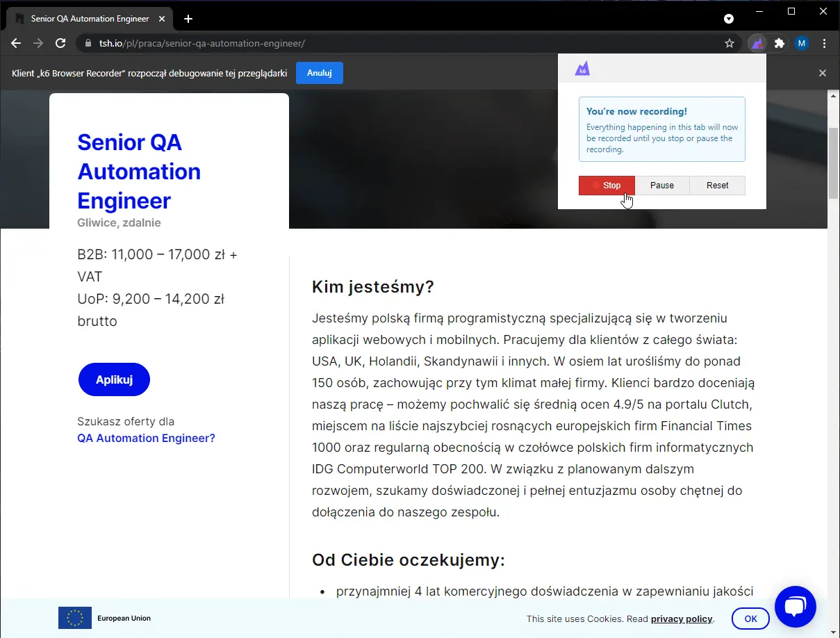Click the Anuluj debugging button
Screen dimensions: 840x638
tap(319, 72)
